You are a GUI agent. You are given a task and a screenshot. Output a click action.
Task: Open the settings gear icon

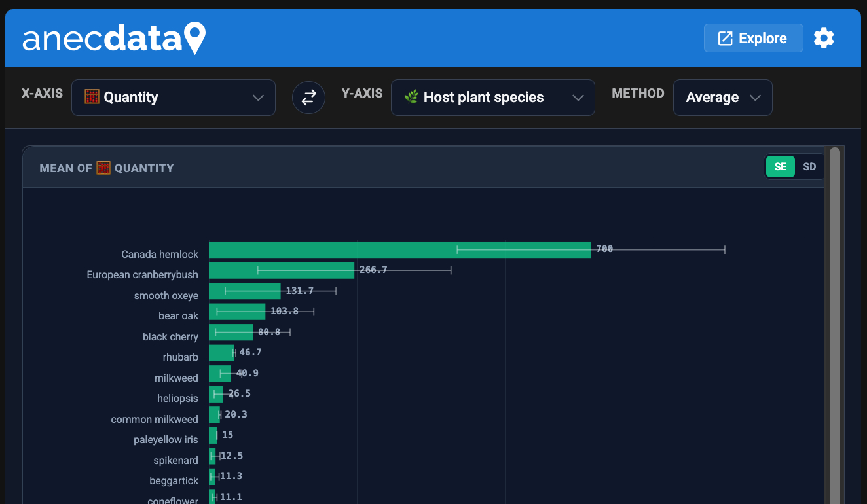824,38
